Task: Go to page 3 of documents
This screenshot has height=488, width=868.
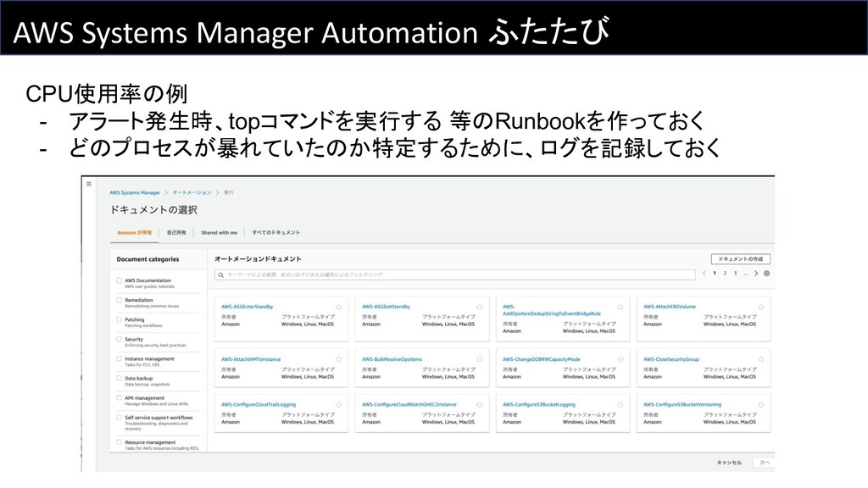Action: 735,274
